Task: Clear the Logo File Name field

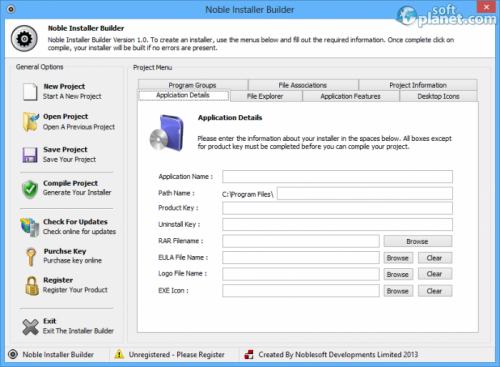Action: tap(435, 274)
